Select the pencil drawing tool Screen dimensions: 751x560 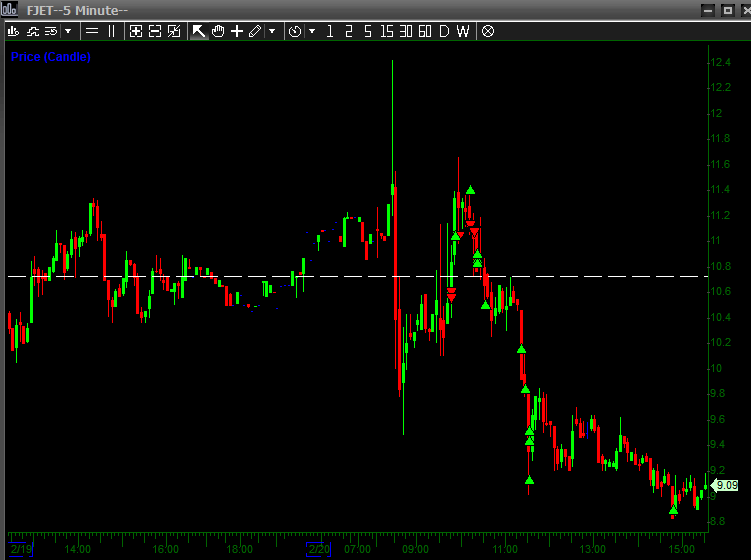[x=255, y=32]
